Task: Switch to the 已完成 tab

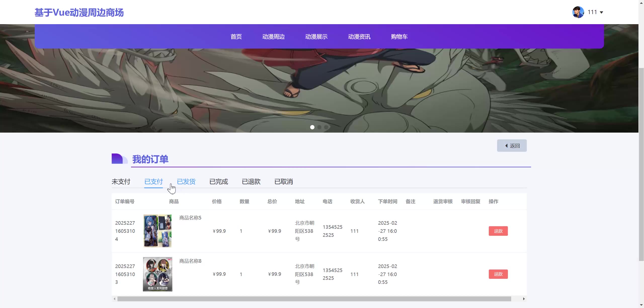Action: (218, 181)
